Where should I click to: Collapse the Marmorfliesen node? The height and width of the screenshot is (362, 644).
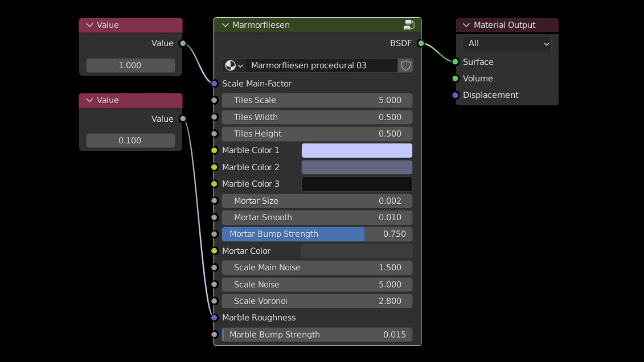(x=225, y=25)
